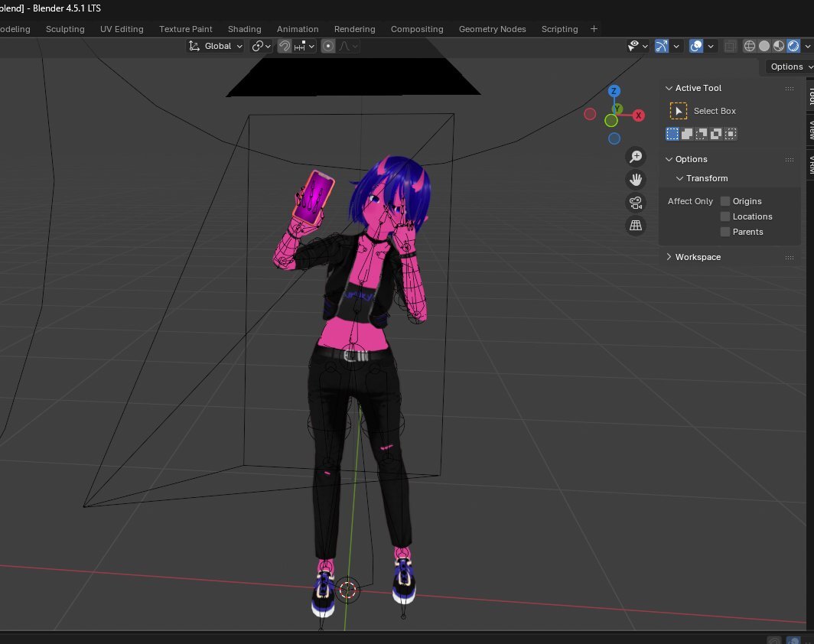
Task: Toggle the snapping magnet icon
Action: [x=284, y=46]
